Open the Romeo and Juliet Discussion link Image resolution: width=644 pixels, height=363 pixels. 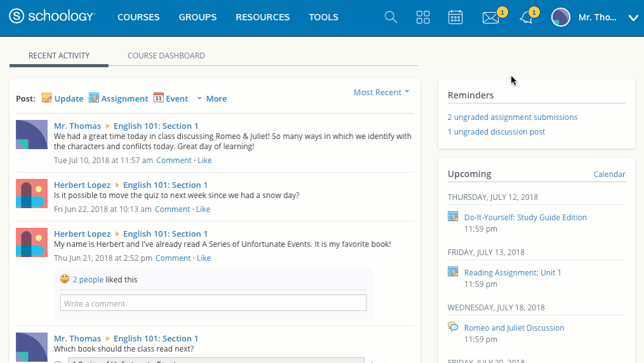tap(514, 328)
